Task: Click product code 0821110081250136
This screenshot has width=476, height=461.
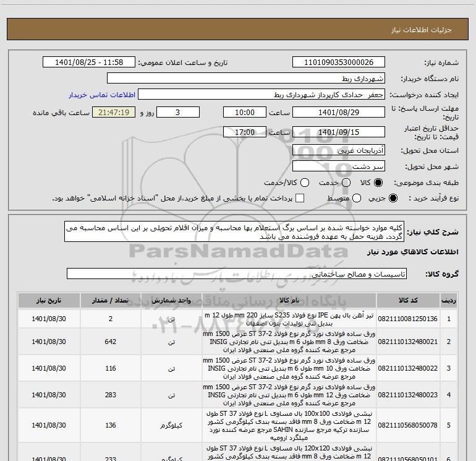Action: [x=408, y=319]
